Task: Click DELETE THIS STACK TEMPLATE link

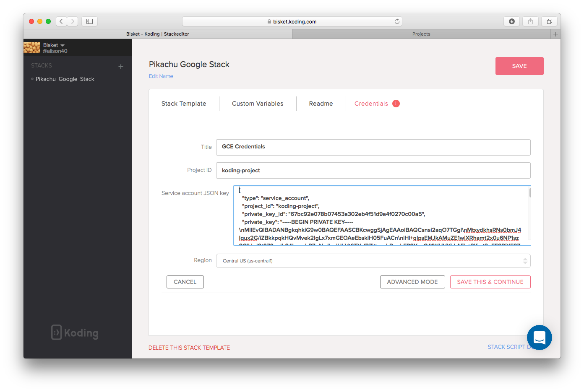Action: [189, 348]
